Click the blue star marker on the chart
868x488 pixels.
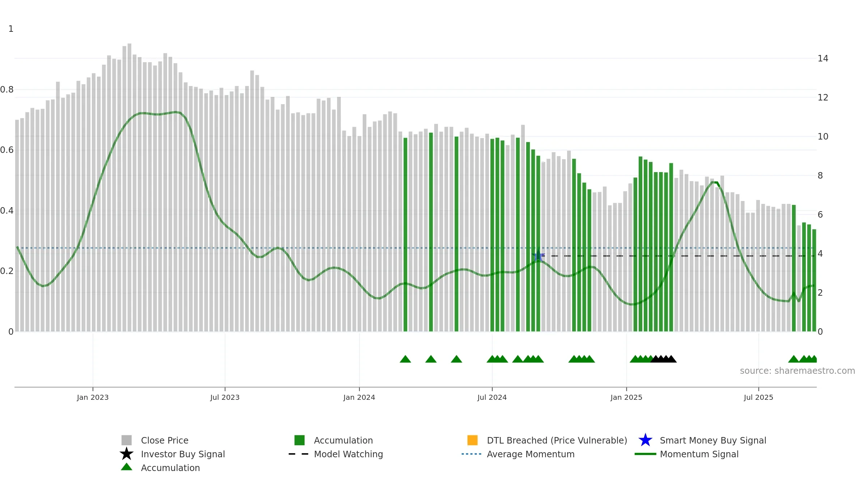(539, 256)
